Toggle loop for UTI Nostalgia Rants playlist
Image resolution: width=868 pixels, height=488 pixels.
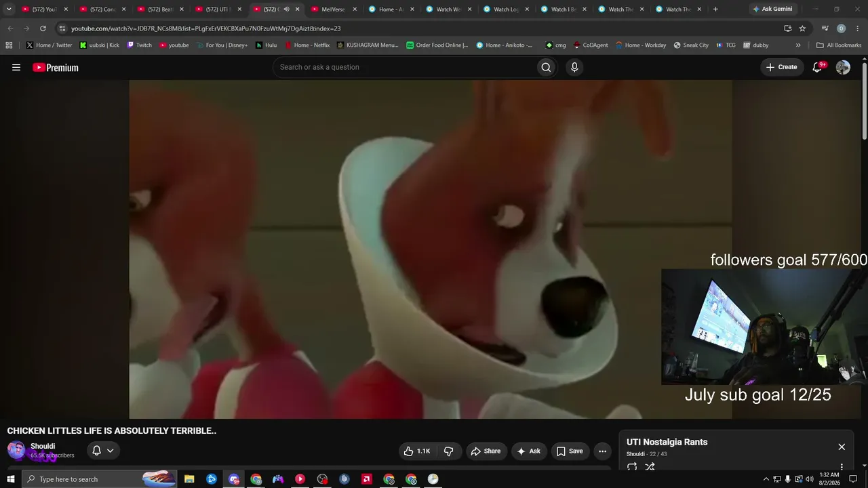coord(632,467)
